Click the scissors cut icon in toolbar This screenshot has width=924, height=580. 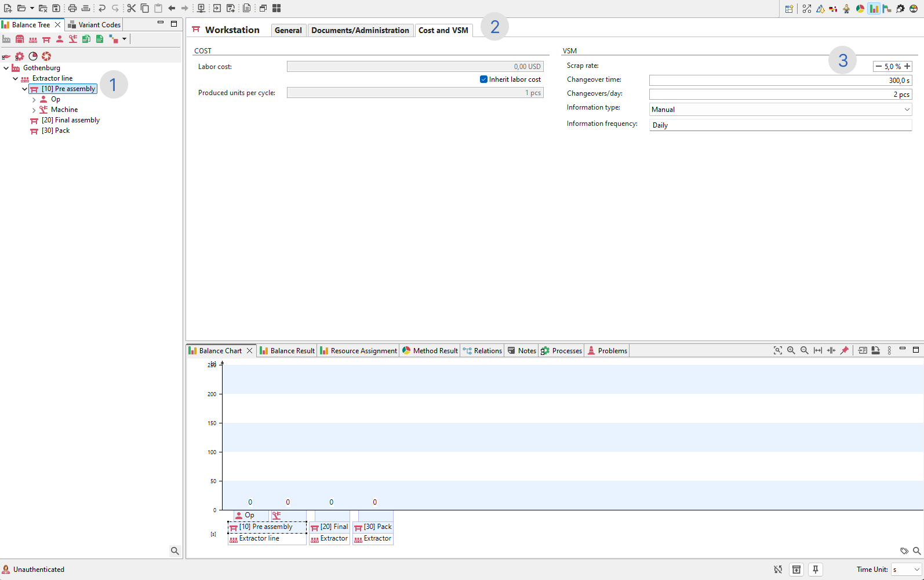132,8
